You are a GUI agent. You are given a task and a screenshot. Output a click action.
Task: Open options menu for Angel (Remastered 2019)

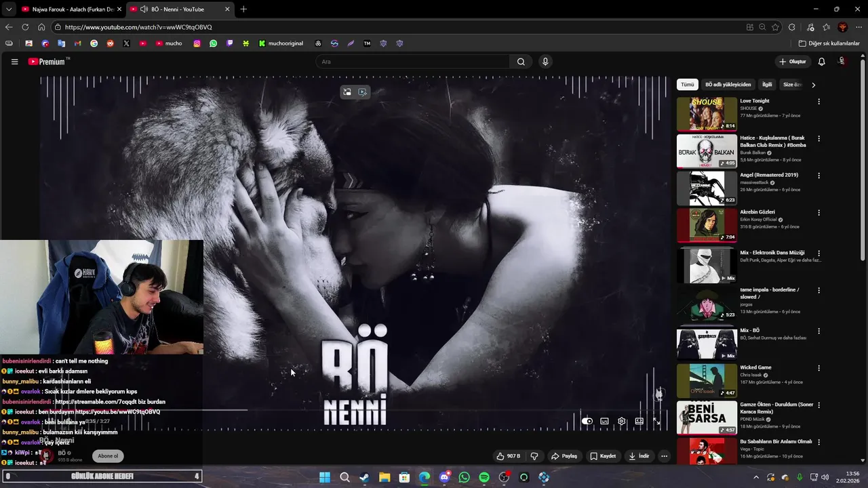coord(818,176)
